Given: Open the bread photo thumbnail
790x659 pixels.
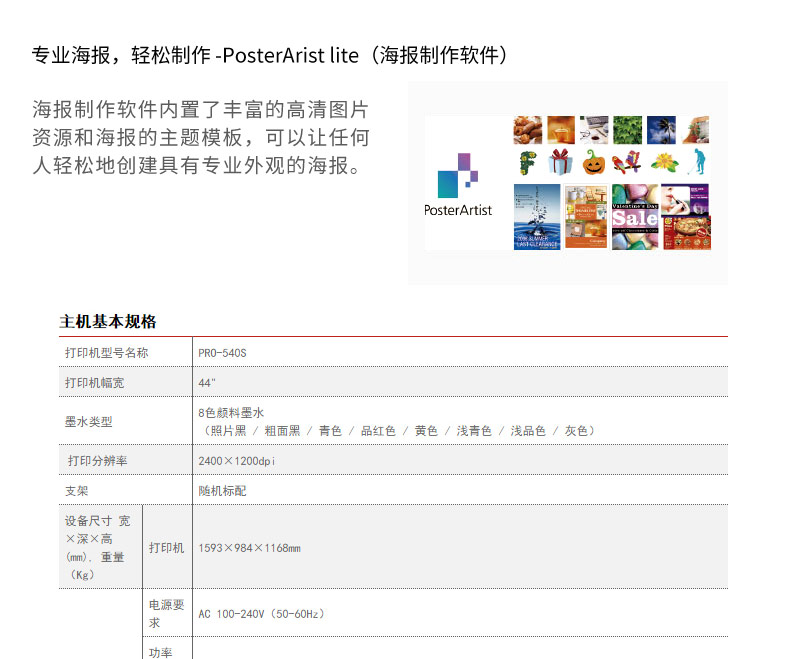Looking at the screenshot, I should pyautogui.click(x=527, y=129).
